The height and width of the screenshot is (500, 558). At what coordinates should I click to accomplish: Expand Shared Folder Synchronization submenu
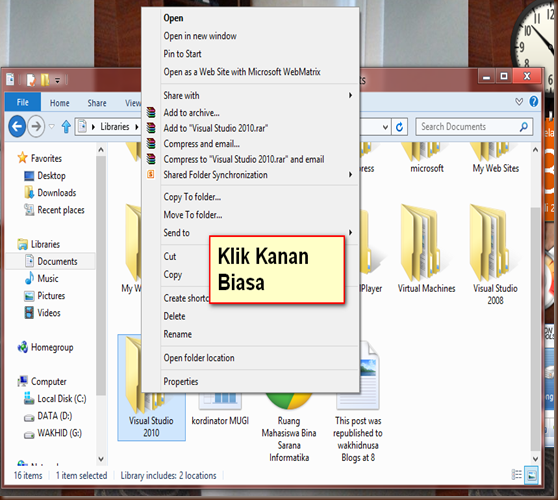point(350,174)
